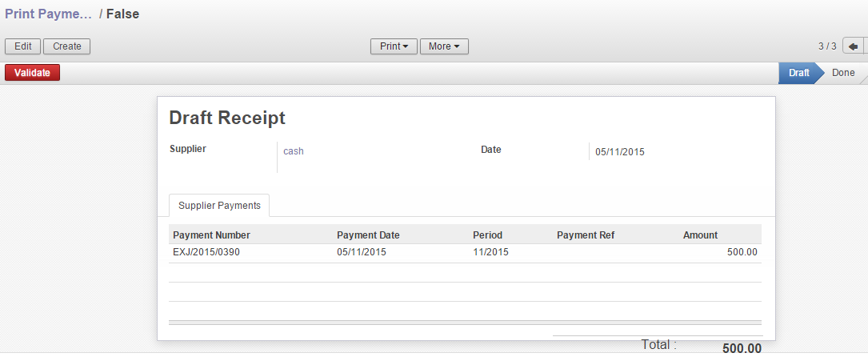Click the 3 / 3 record pager
The image size is (868, 357).
[x=826, y=46]
